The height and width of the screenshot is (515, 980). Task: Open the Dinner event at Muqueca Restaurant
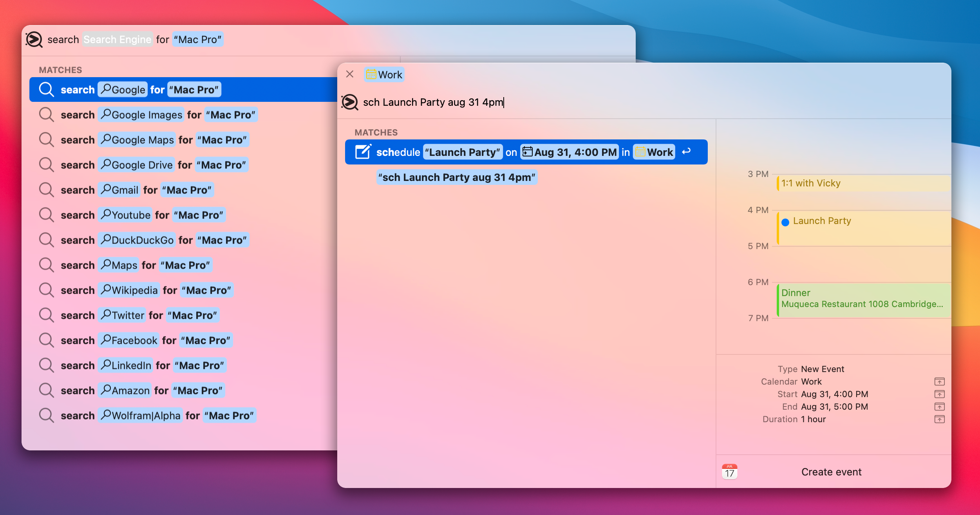click(x=864, y=300)
